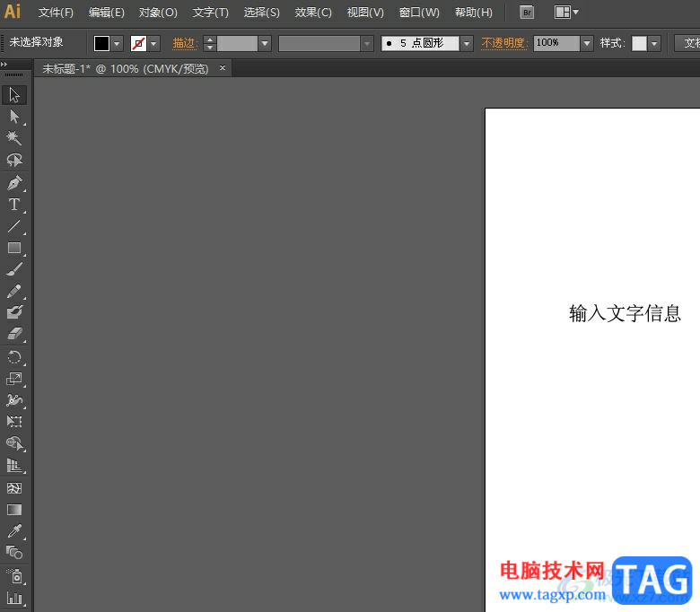Select the Pen tool
Screen dimensions: 700x612
click(x=14, y=183)
